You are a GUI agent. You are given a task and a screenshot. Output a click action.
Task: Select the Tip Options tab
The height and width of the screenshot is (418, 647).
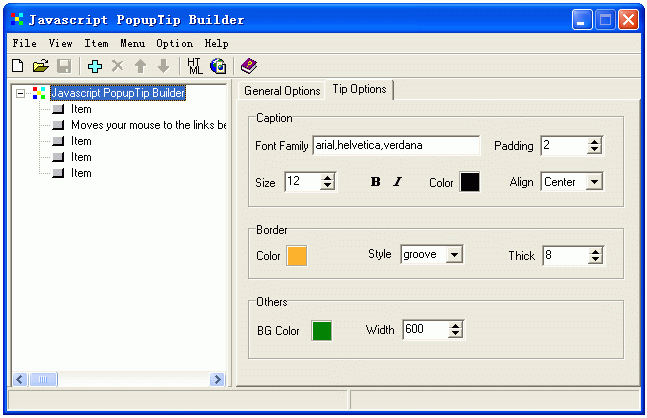pos(359,89)
